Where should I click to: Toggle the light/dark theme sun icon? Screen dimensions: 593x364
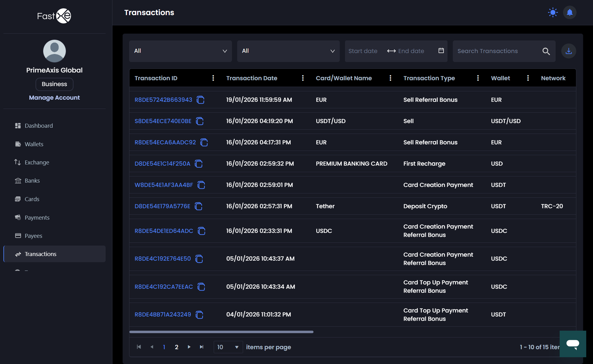[553, 13]
